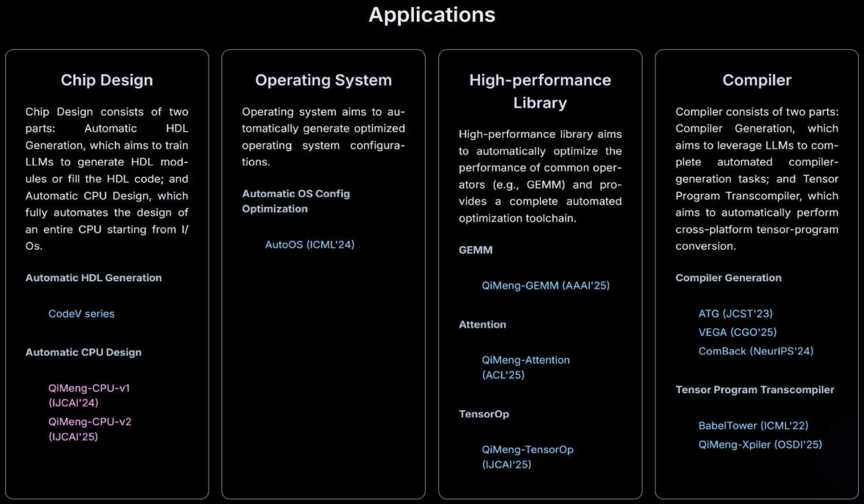Click the Applications page title

pyautogui.click(x=432, y=15)
